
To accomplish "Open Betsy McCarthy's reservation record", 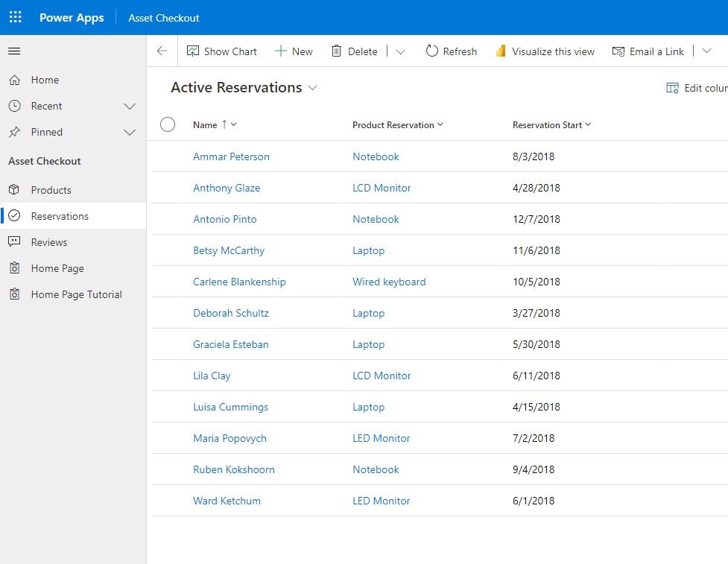I will [229, 250].
